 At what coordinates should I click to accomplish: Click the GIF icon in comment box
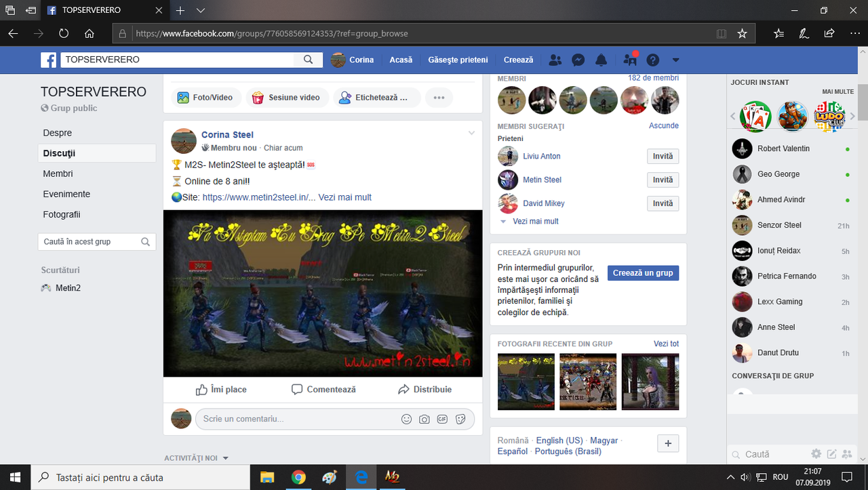442,419
